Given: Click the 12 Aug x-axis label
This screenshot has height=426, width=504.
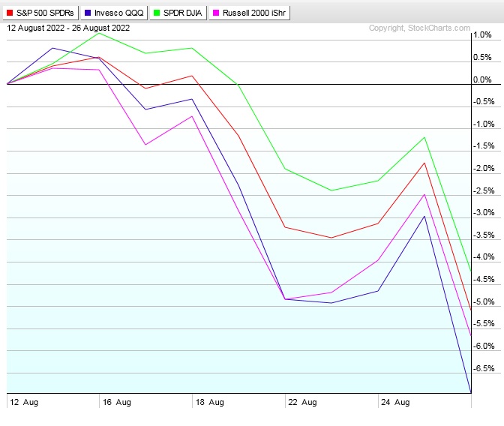Looking at the screenshot, I should (x=24, y=403).
